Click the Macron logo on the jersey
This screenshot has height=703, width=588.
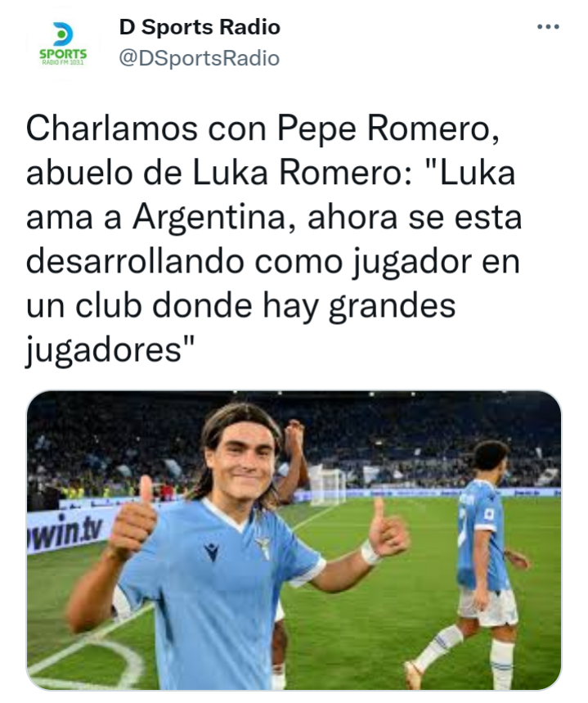211,552
